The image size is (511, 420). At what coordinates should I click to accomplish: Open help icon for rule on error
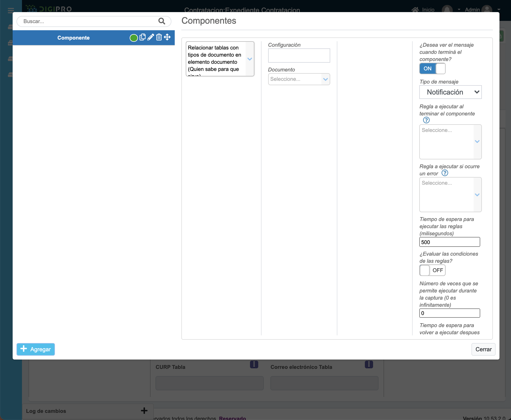tap(445, 173)
